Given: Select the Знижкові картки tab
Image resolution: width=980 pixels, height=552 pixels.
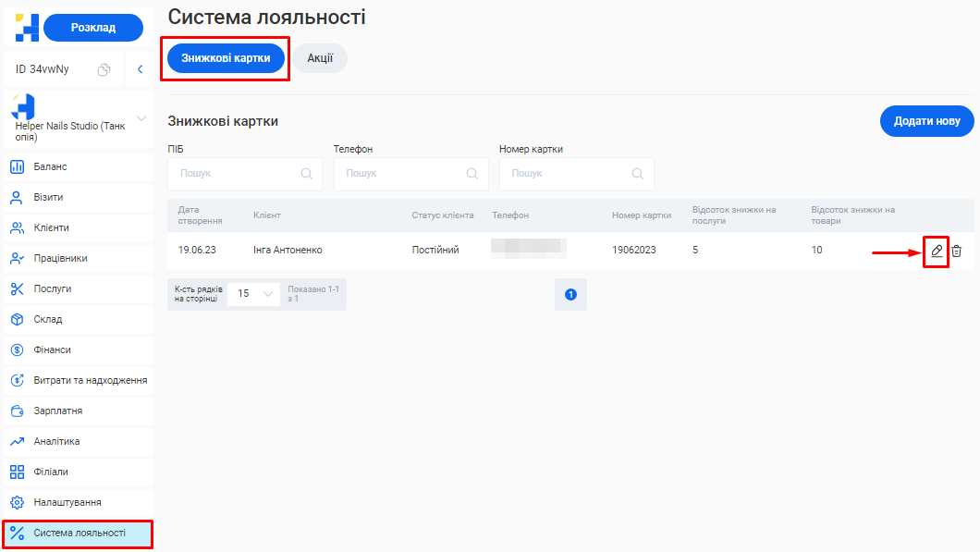Looking at the screenshot, I should [226, 57].
